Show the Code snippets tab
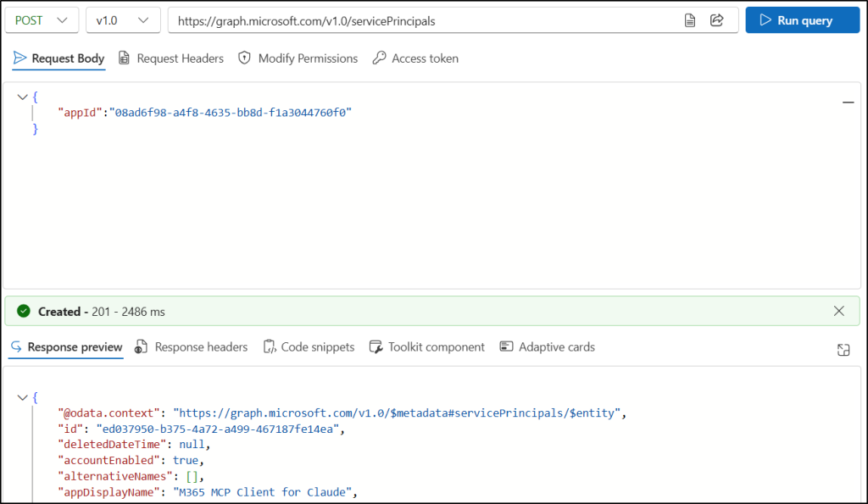Screen dimensions: 868x504 tap(309, 347)
